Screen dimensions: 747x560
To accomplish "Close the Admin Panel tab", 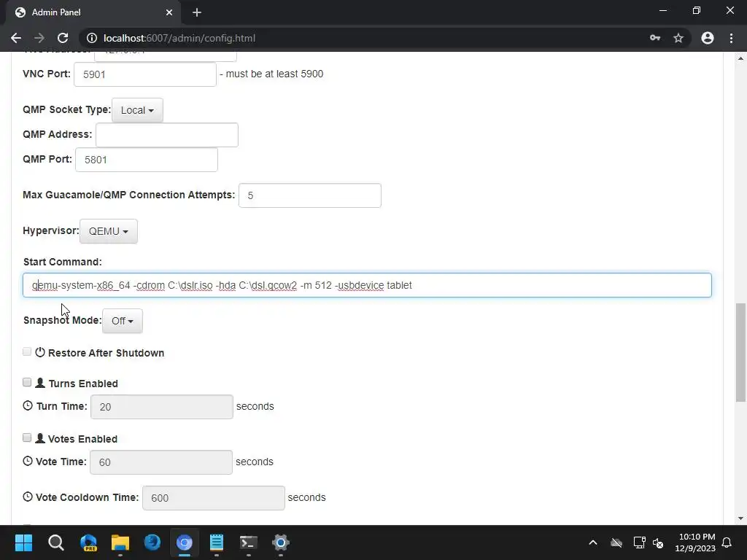I will pos(169,12).
